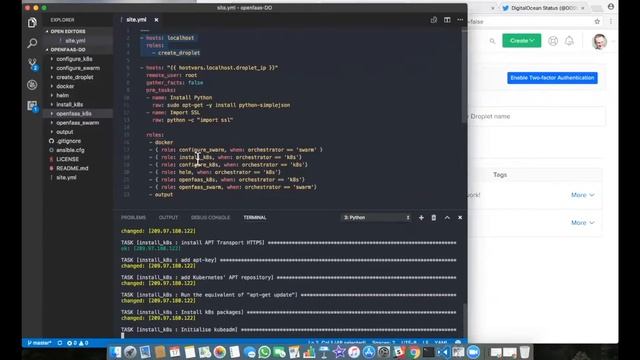Open the Debug view icon

(x=32, y=85)
